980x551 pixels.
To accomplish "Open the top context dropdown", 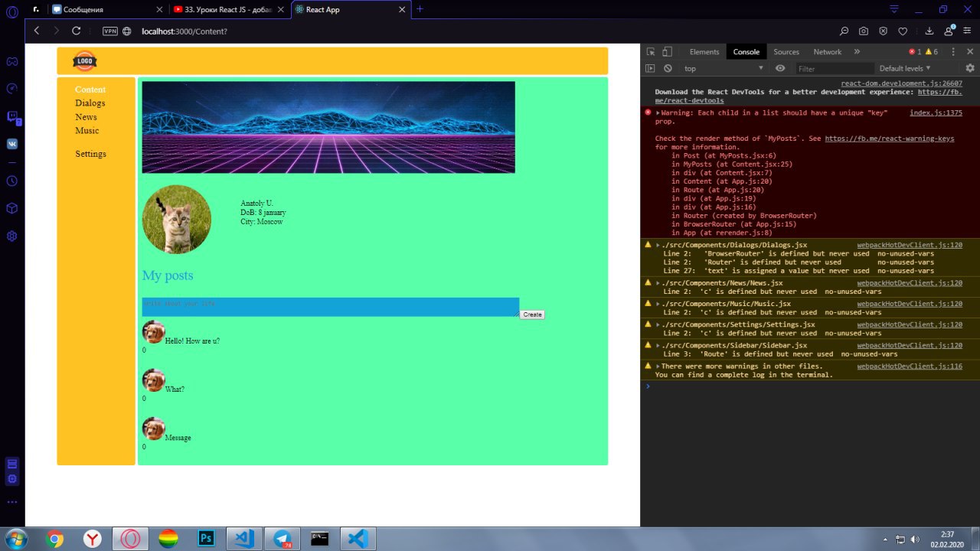I will pyautogui.click(x=723, y=68).
